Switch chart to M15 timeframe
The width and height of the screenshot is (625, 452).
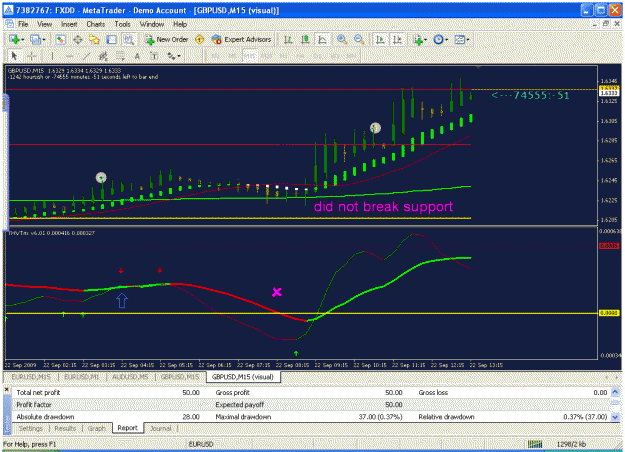pyautogui.click(x=250, y=56)
